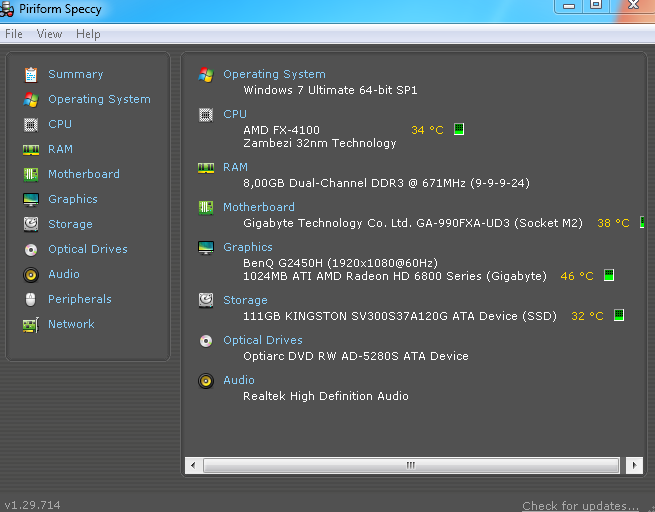Click the Operating System Windows flag sidebar icon
The image size is (655, 512).
tap(31, 99)
